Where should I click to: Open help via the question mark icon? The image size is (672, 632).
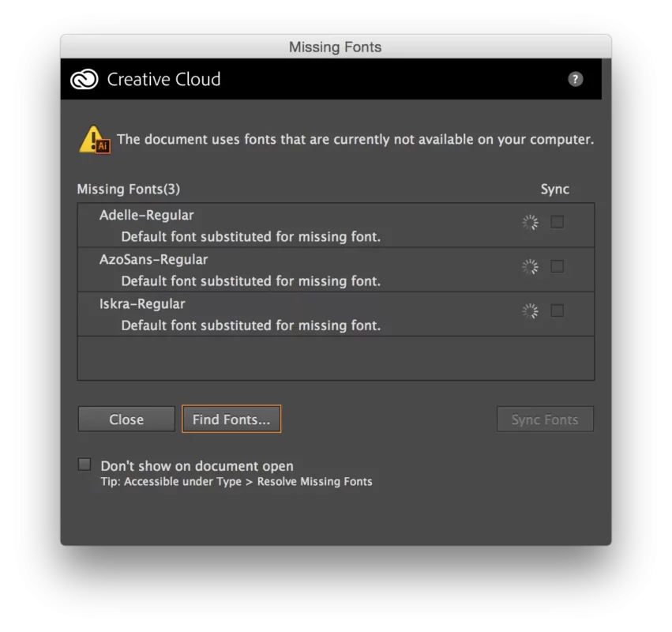coord(576,79)
